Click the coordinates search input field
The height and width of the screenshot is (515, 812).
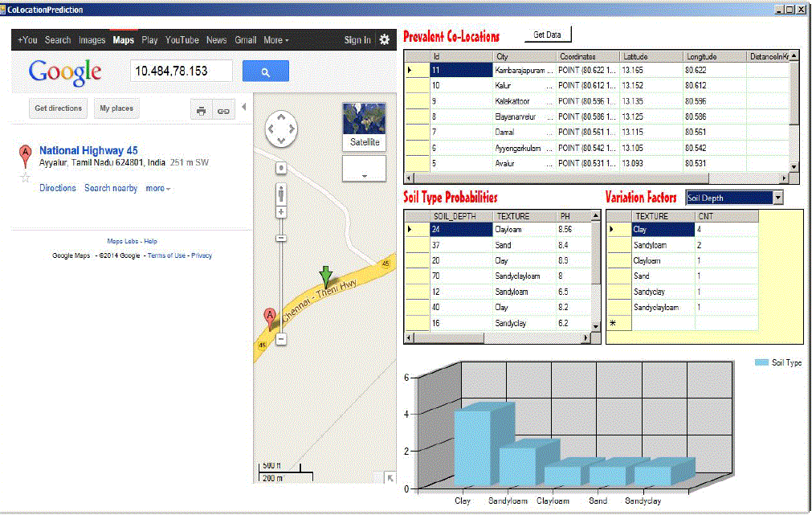pos(181,72)
